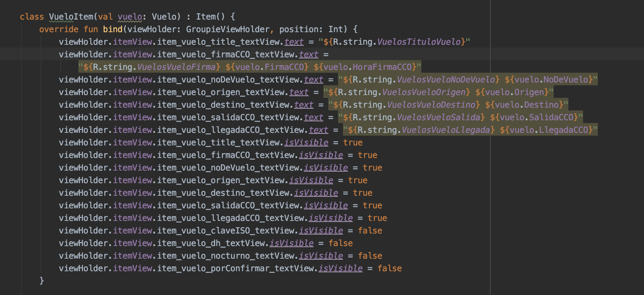
Task: Click isVisible on item_vuelo_salidaCCO_textView
Action: tap(325, 206)
